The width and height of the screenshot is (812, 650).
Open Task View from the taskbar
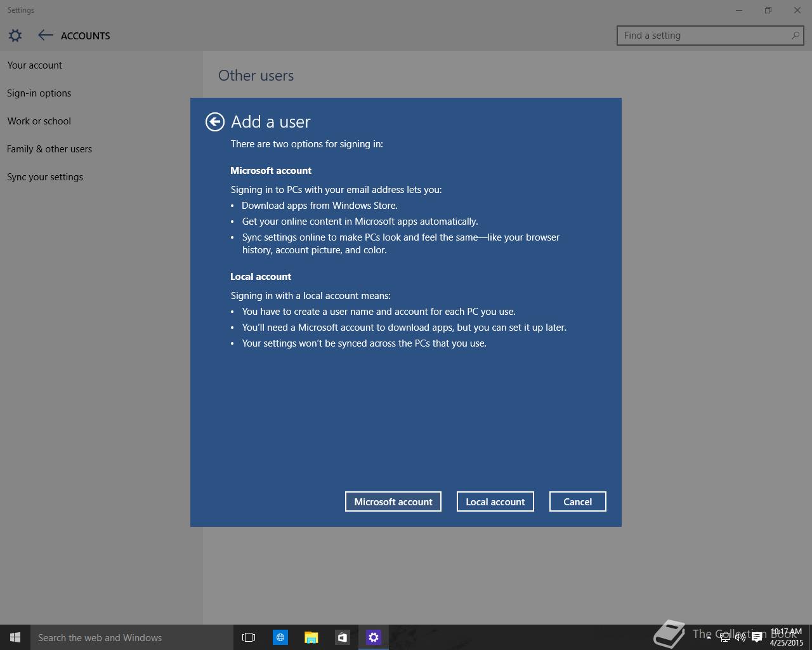pos(249,637)
